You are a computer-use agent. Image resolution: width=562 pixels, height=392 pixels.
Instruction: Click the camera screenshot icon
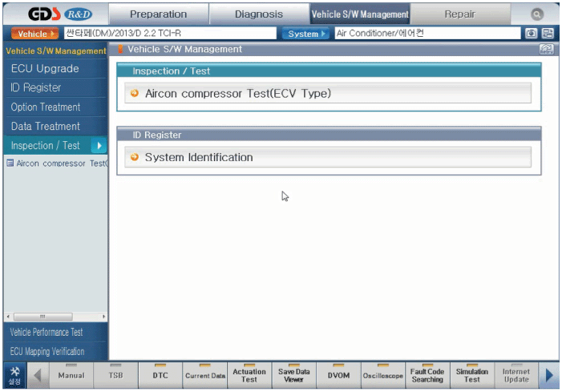(x=531, y=34)
